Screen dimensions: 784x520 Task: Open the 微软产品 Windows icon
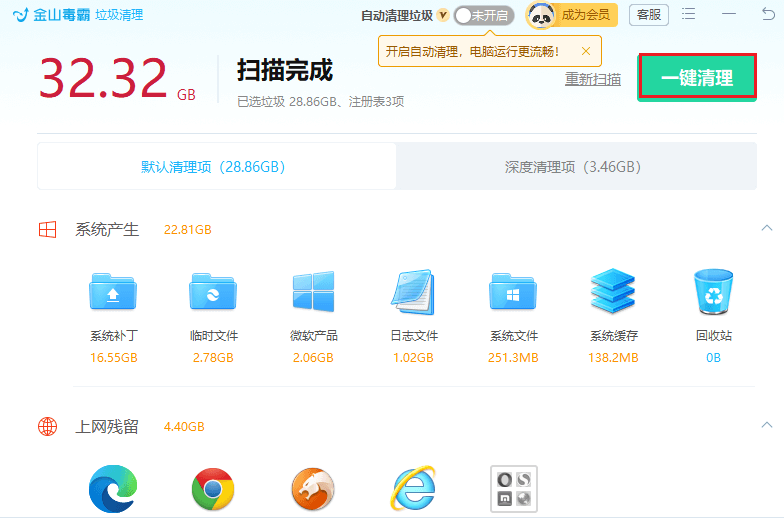[313, 292]
